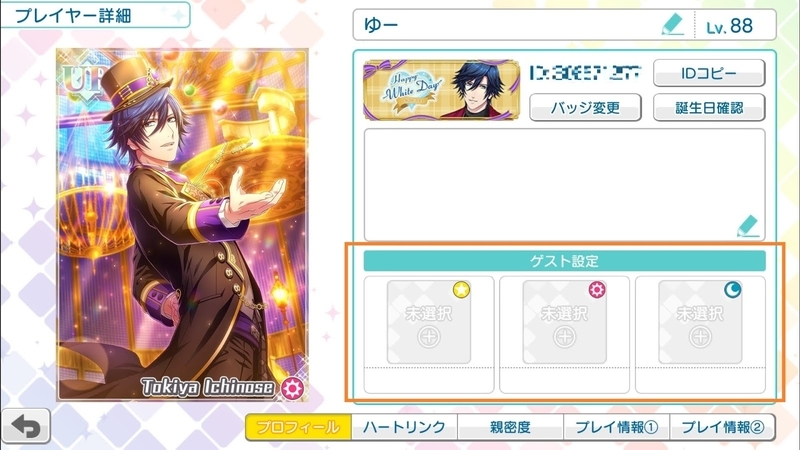Tap the blue moon attribute icon
The image size is (800, 450).
pos(733,290)
